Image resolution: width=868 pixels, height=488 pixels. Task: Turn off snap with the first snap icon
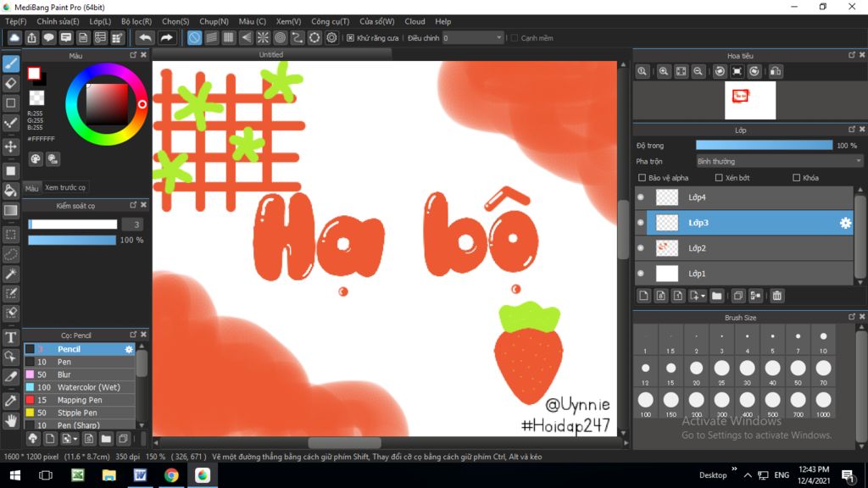coord(194,37)
